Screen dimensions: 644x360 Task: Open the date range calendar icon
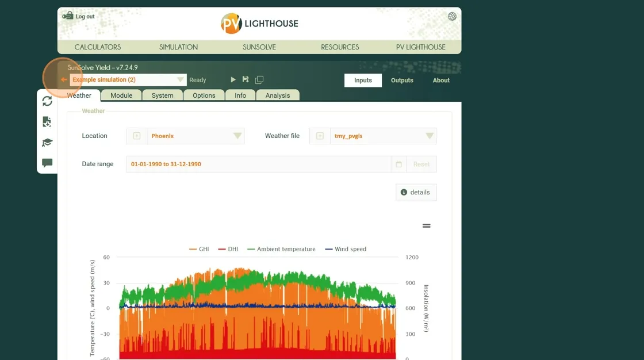398,164
